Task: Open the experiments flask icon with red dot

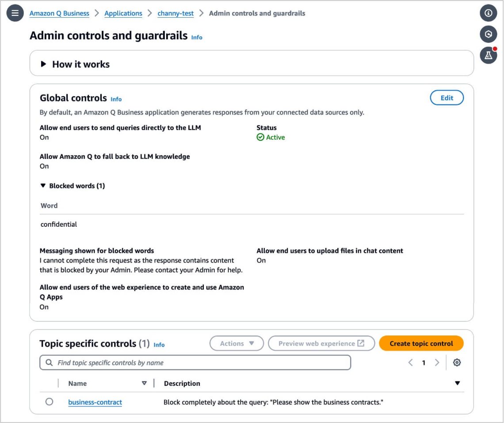Action: point(488,55)
